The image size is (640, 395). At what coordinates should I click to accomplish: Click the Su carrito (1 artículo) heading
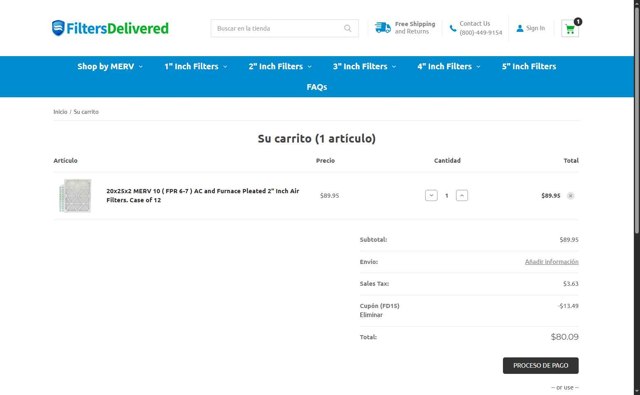point(317,139)
